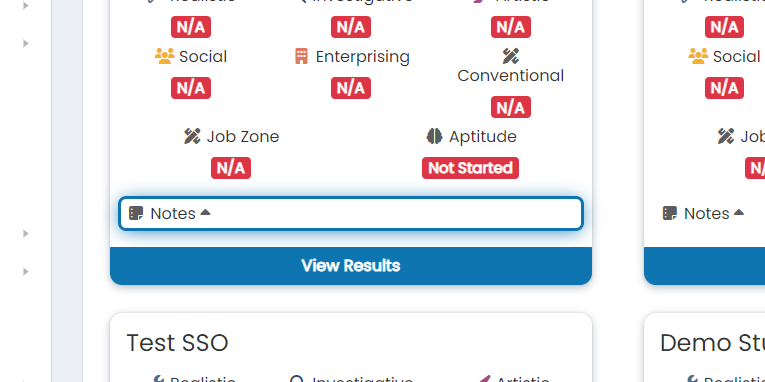This screenshot has height=382, width=765.
Task: Expand the second sidebar arrow
Action: (x=26, y=43)
